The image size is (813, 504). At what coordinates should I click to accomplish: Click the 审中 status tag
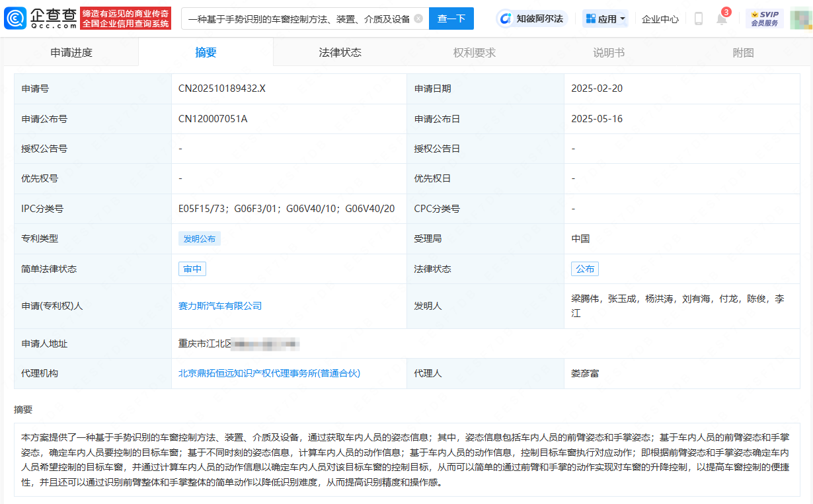tap(192, 269)
